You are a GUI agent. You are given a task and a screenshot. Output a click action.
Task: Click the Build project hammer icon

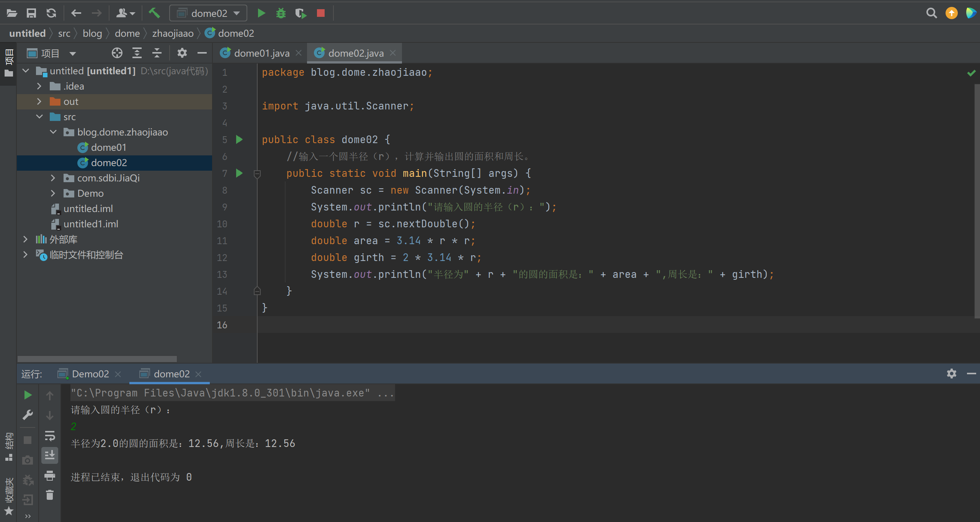[x=154, y=13]
